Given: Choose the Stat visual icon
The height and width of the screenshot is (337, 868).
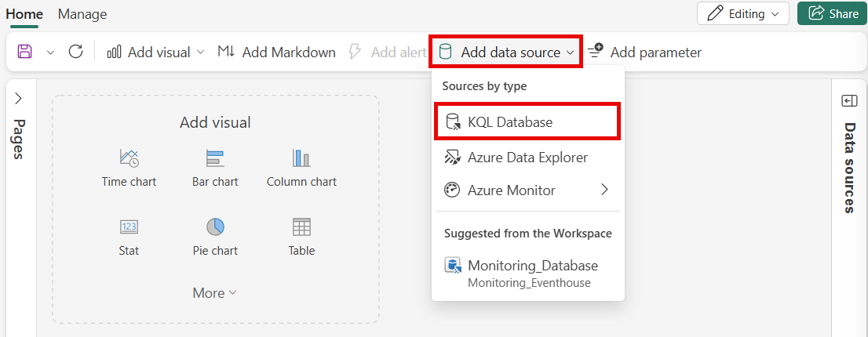Looking at the screenshot, I should (129, 226).
